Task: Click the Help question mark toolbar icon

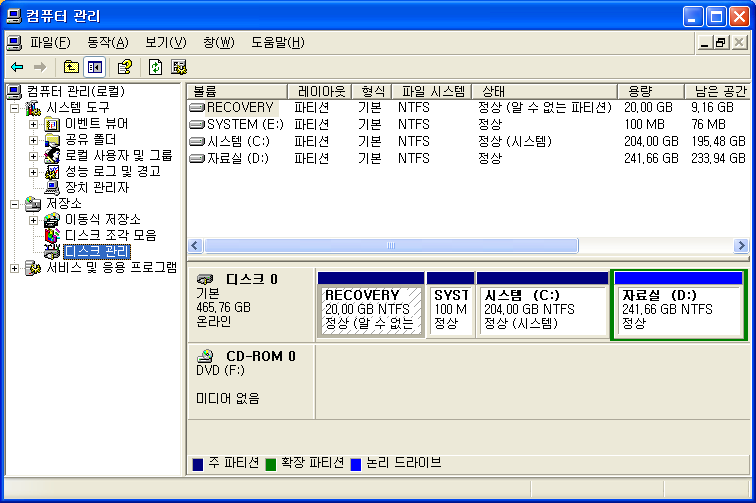Action: 125,67
